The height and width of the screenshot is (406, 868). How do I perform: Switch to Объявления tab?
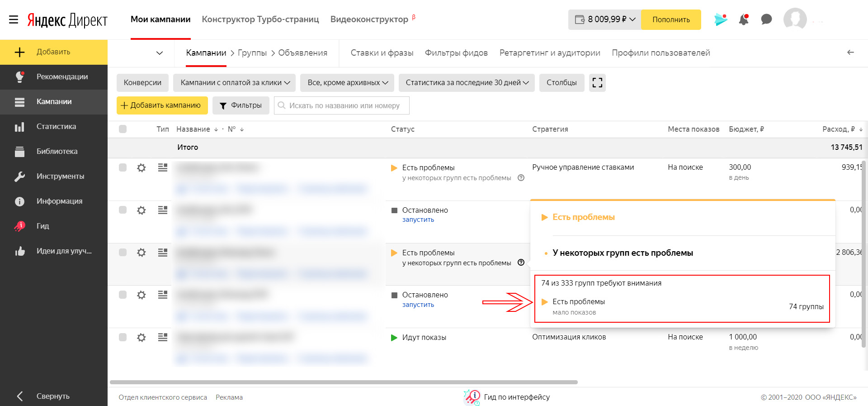tap(302, 53)
